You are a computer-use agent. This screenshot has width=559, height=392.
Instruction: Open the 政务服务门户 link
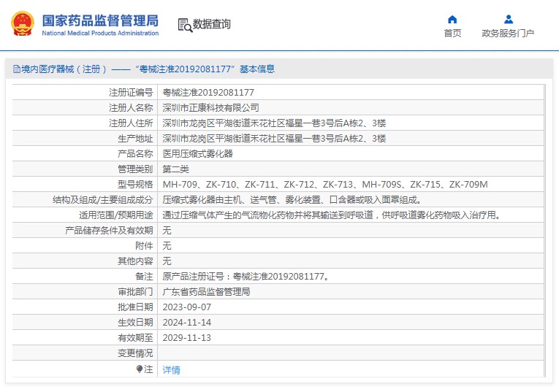pyautogui.click(x=508, y=33)
